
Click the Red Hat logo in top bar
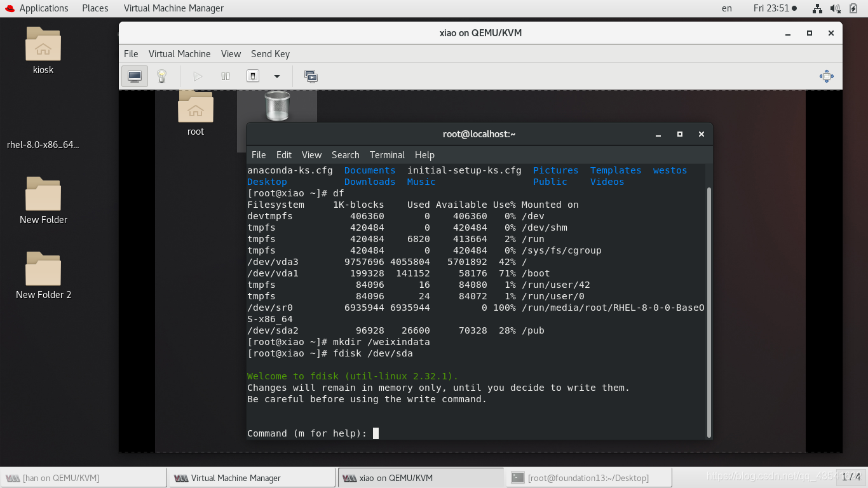point(9,8)
